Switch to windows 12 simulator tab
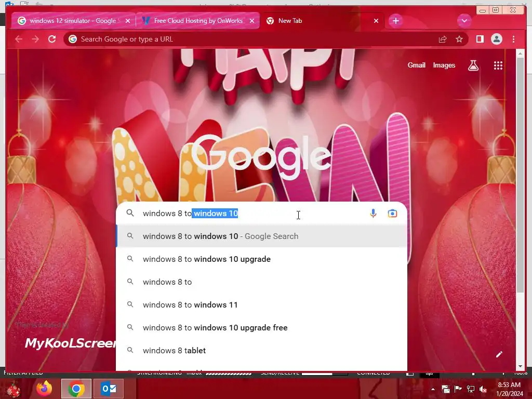 point(73,21)
